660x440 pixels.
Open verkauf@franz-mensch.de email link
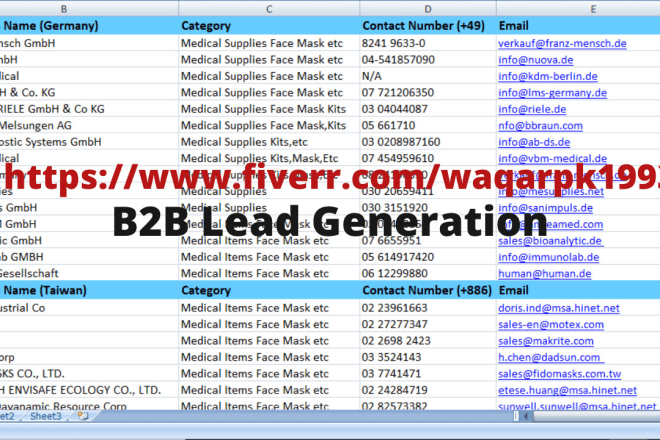[x=562, y=43]
